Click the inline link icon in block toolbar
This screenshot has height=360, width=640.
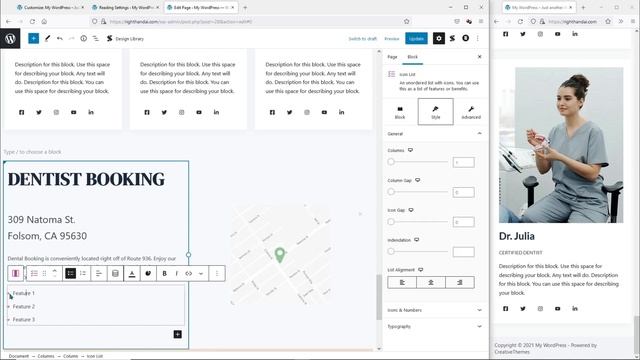pos(189,273)
